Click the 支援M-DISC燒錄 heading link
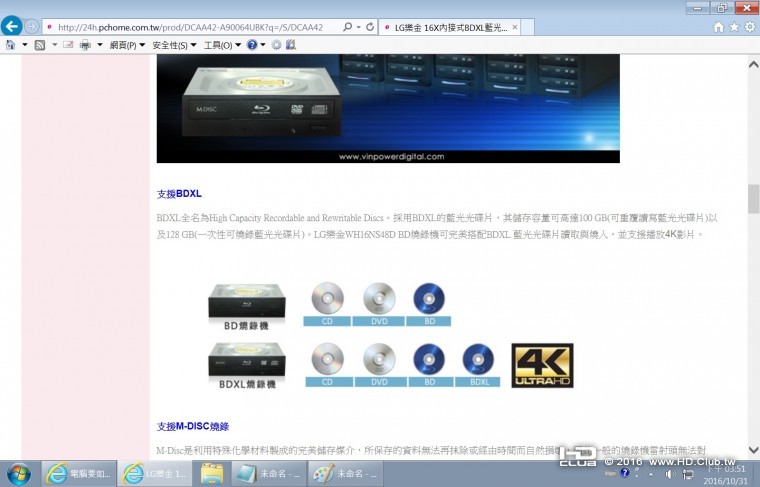 [x=192, y=426]
